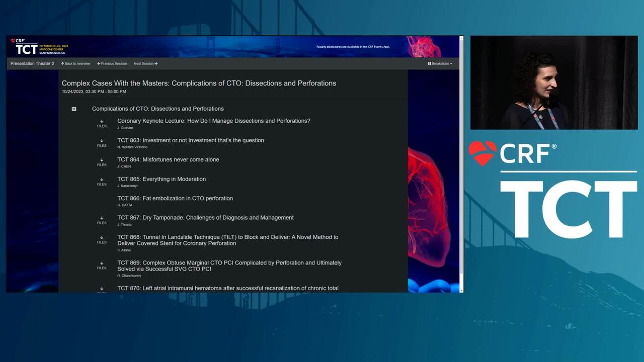Download files for TCT 869 Obtuse Marginal case

(x=102, y=265)
